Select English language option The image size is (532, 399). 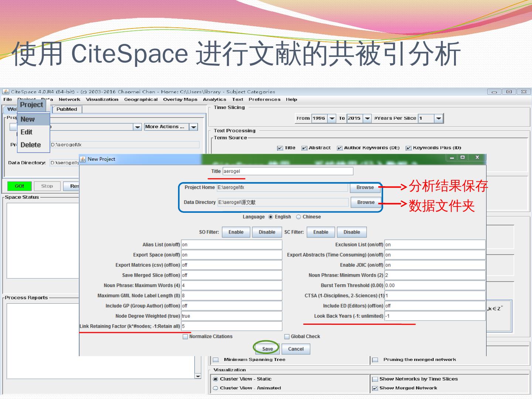pos(271,217)
